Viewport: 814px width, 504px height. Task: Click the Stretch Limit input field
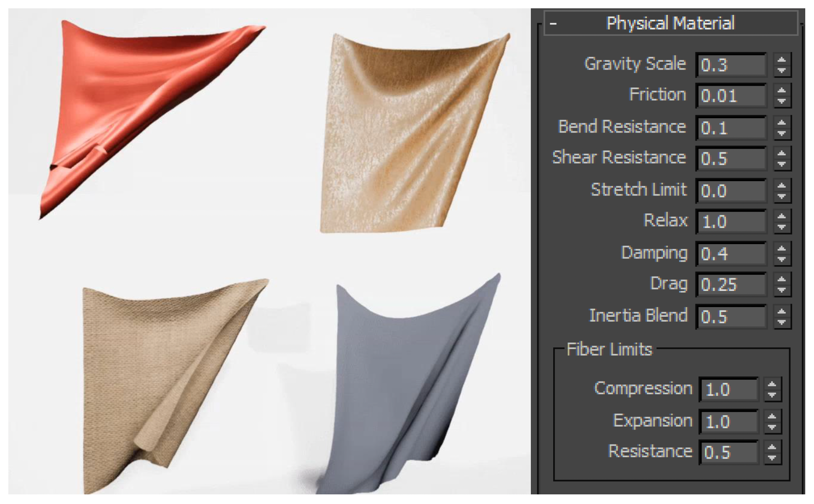(730, 191)
